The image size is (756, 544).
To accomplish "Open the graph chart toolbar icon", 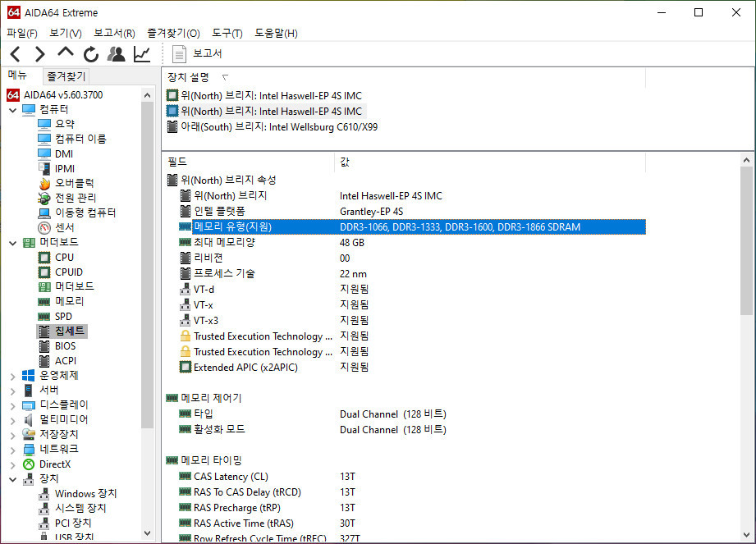I will tap(142, 54).
